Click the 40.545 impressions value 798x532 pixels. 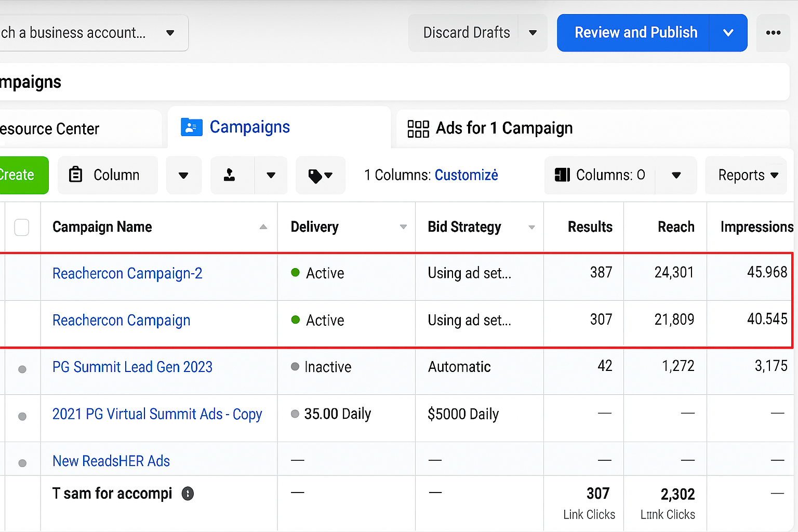[x=767, y=319]
